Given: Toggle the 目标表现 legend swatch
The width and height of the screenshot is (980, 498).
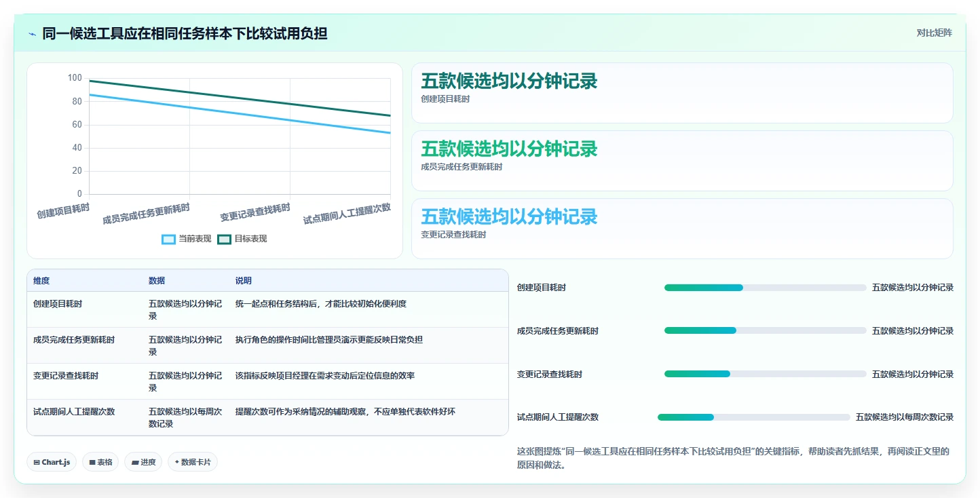Looking at the screenshot, I should tap(224, 239).
